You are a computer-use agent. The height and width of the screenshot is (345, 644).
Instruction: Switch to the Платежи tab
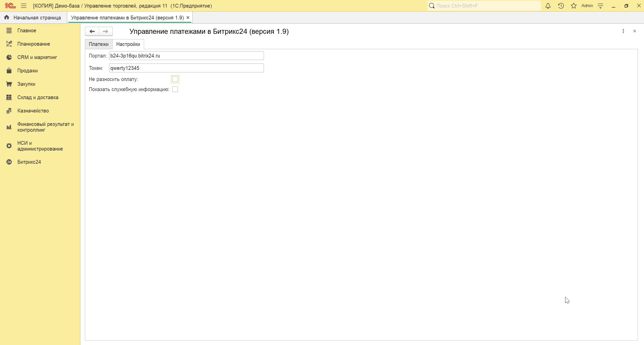tap(98, 44)
